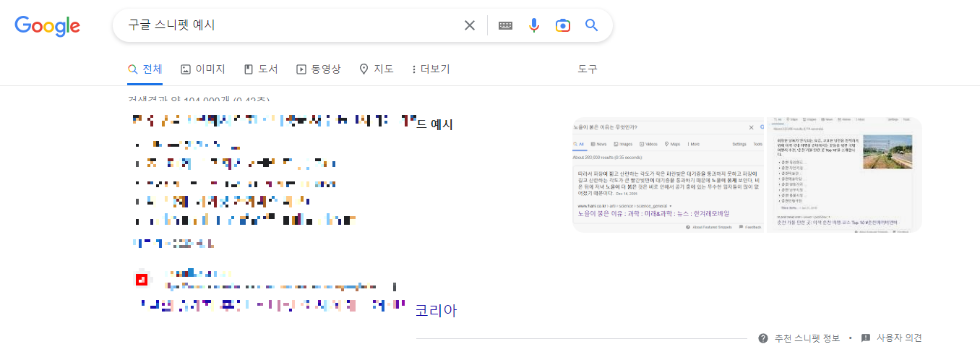Clear the search box with X icon
Viewport: 980px width, 352px height.
pos(470,25)
